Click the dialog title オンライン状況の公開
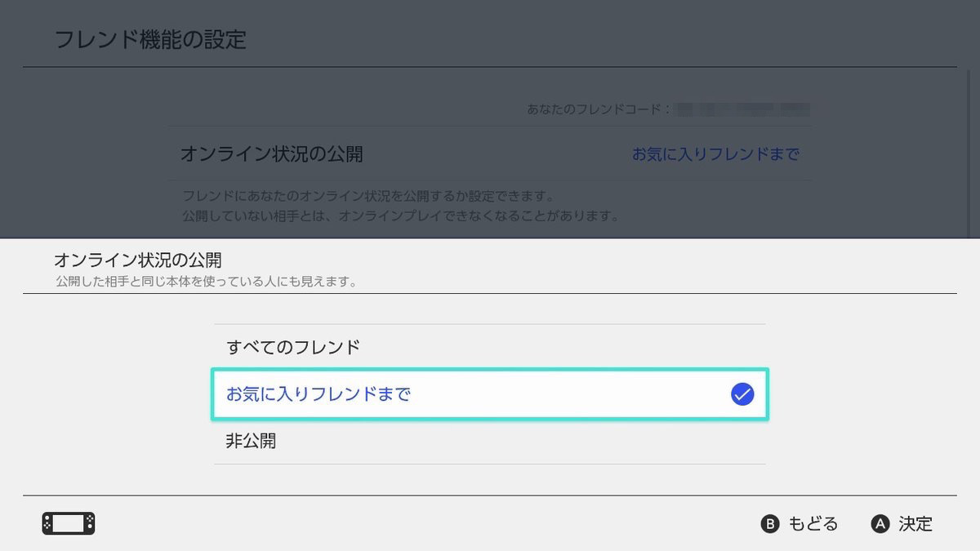This screenshot has height=551, width=980. point(137,260)
